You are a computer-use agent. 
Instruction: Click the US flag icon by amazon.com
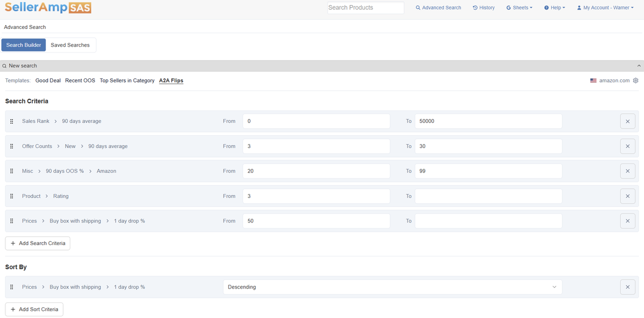(593, 80)
